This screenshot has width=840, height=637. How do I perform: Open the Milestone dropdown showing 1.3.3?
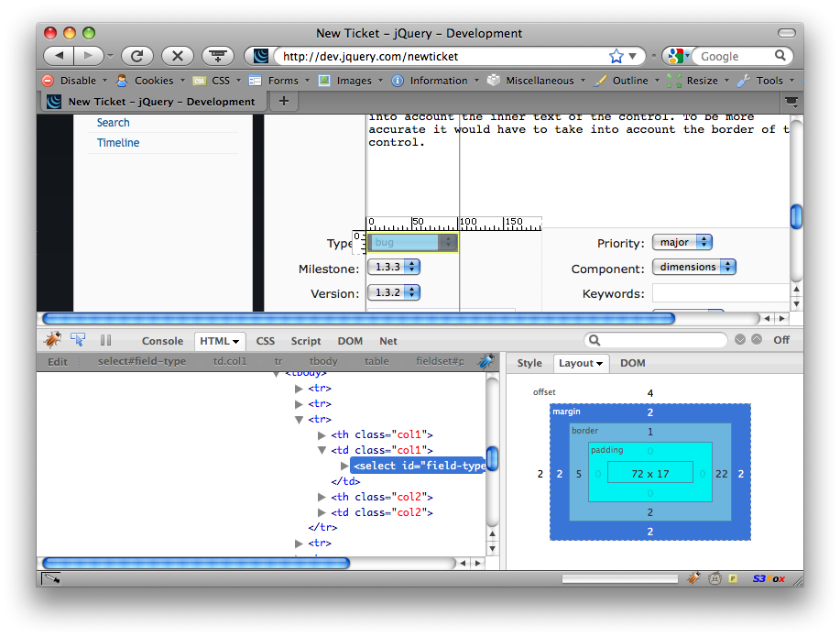[x=394, y=267]
